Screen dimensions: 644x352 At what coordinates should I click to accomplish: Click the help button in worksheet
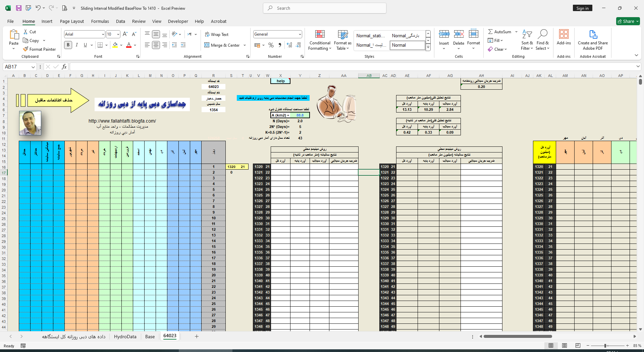(280, 81)
